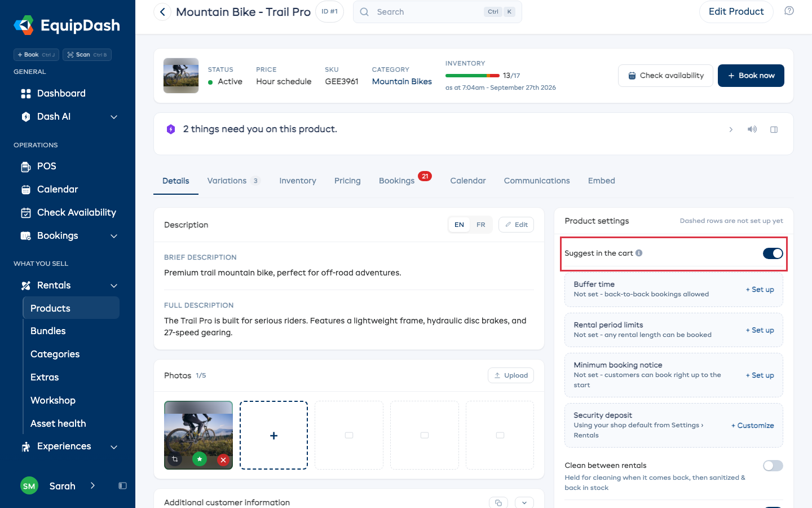The width and height of the screenshot is (812, 508).
Task: Open the help question mark icon
Action: [789, 11]
